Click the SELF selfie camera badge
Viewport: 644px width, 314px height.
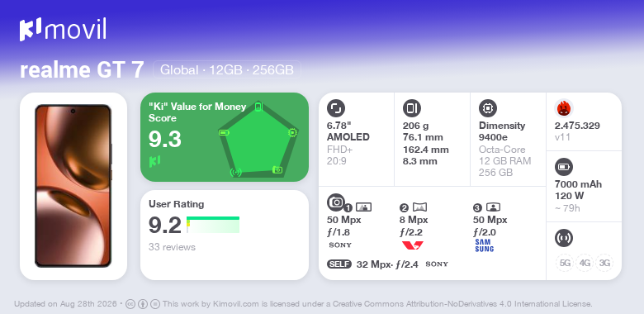[339, 264]
